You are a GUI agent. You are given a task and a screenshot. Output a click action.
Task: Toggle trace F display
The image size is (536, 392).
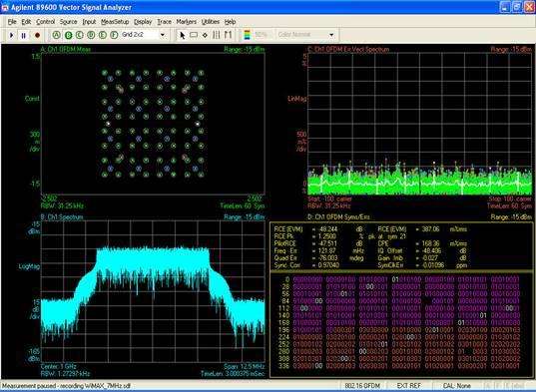tap(114, 35)
